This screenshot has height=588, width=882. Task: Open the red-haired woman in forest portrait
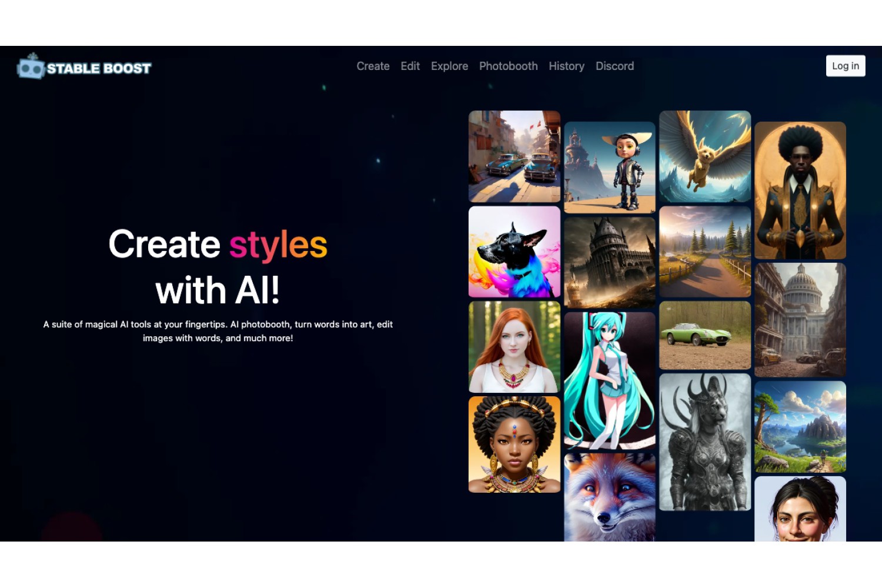(x=514, y=347)
